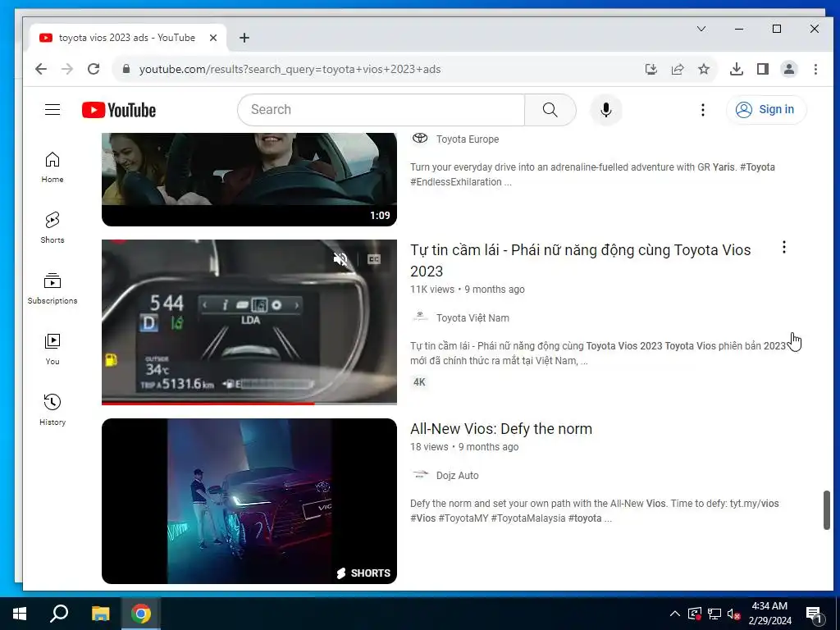Click inside the YouTube Search field
Viewport: 840px width, 630px height.
coord(381,110)
